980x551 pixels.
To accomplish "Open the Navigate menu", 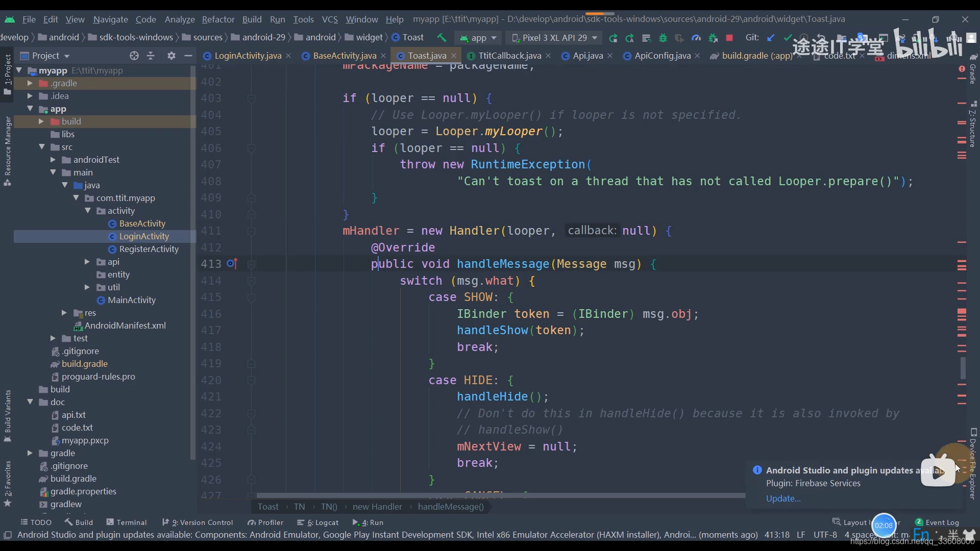I will (110, 19).
